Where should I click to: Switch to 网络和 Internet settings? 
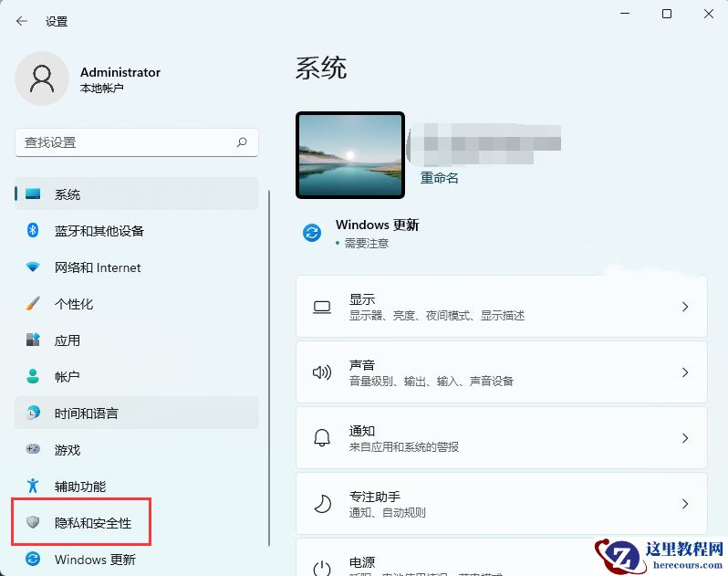pyautogui.click(x=137, y=267)
